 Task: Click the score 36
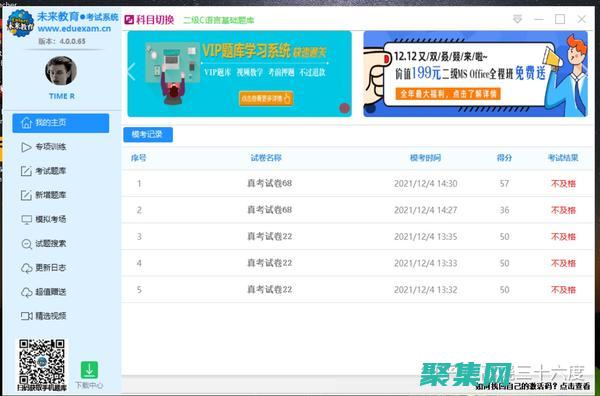(x=504, y=210)
